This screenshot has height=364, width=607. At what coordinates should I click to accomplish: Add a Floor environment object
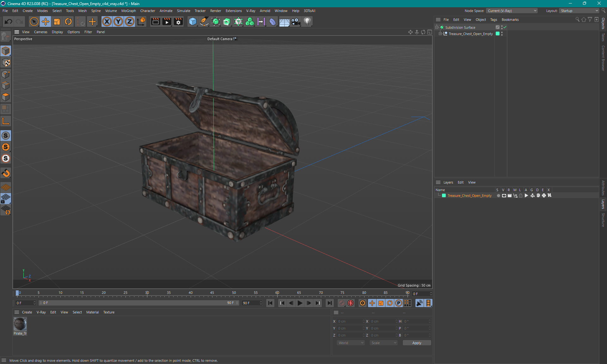click(284, 21)
